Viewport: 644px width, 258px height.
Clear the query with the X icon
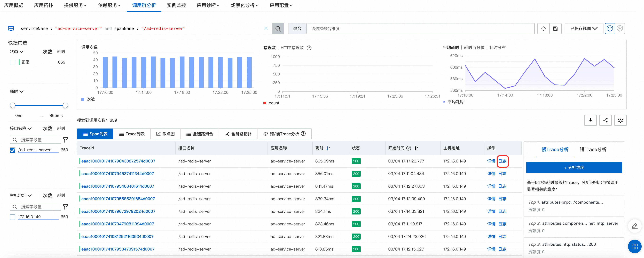coord(266,28)
